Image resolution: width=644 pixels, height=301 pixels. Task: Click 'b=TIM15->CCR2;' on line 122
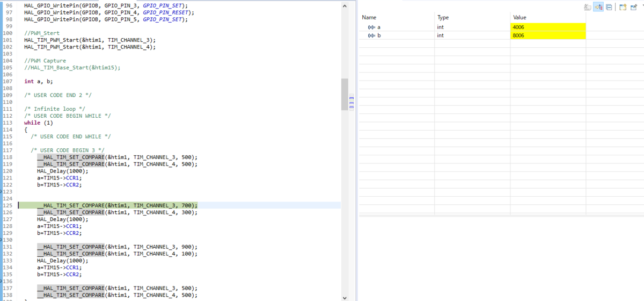[60, 185]
